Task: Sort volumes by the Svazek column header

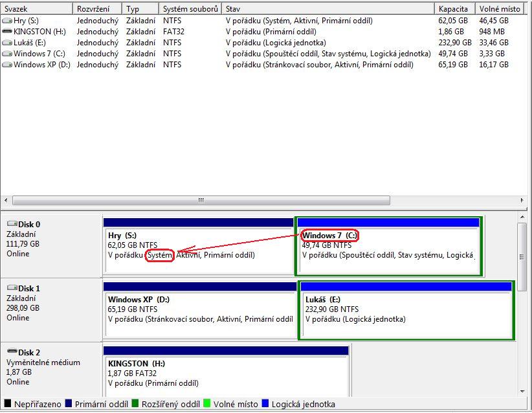Action: point(37,9)
